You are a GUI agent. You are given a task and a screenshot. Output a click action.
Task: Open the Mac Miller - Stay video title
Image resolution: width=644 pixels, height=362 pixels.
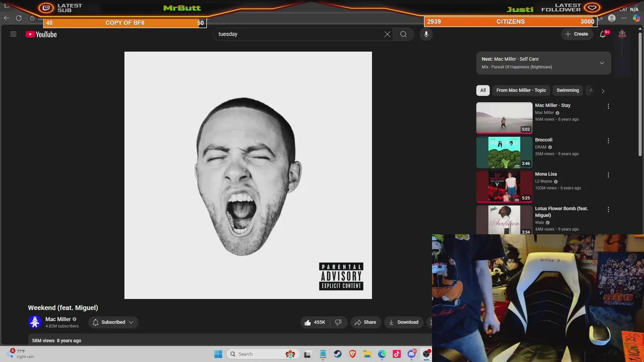tap(552, 106)
